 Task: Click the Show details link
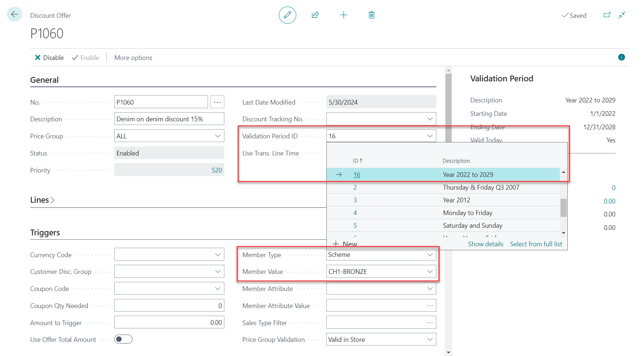[x=485, y=244]
